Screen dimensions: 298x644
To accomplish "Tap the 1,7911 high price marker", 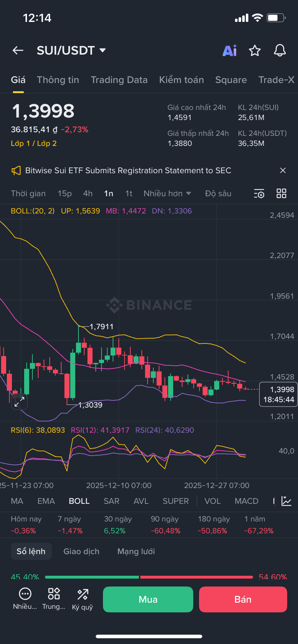I will [101, 327].
